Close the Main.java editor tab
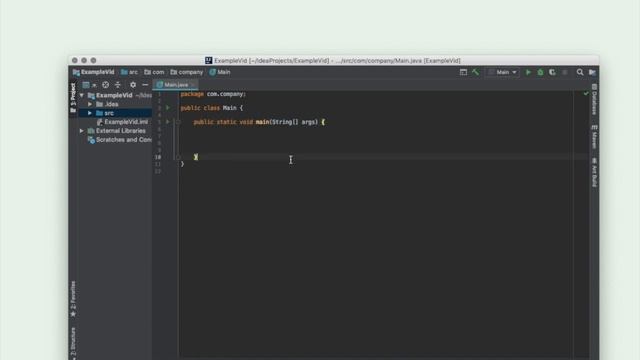The height and width of the screenshot is (360, 640). (x=193, y=85)
